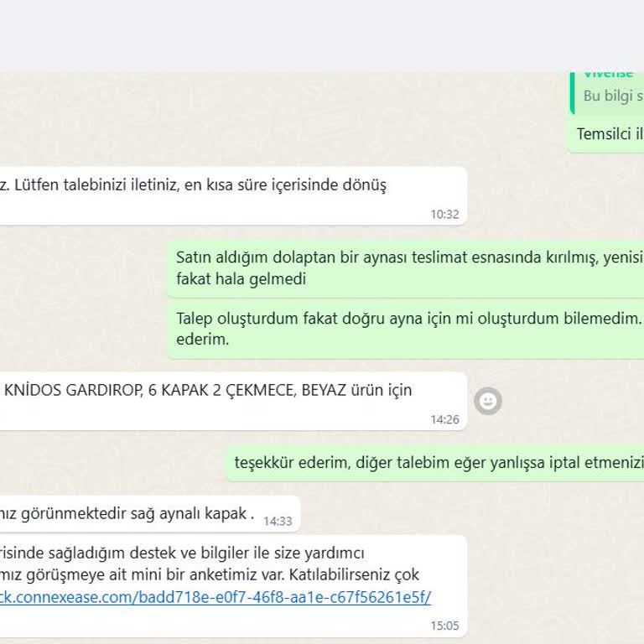Select the message 'Temsilci il'
Screen dimensions: 644x644
coord(610,134)
